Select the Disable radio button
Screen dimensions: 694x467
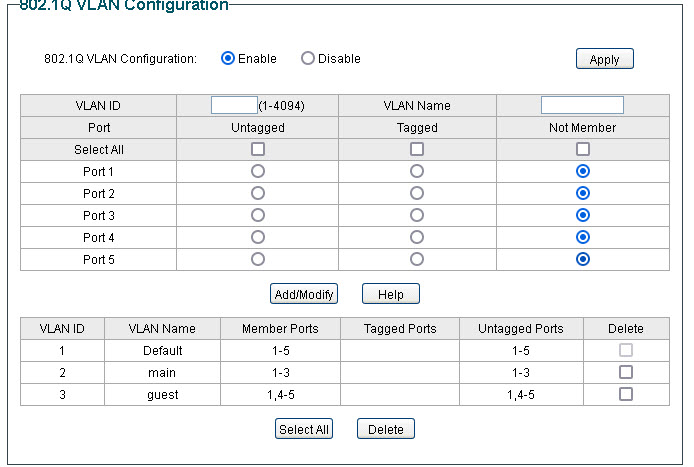click(308, 58)
